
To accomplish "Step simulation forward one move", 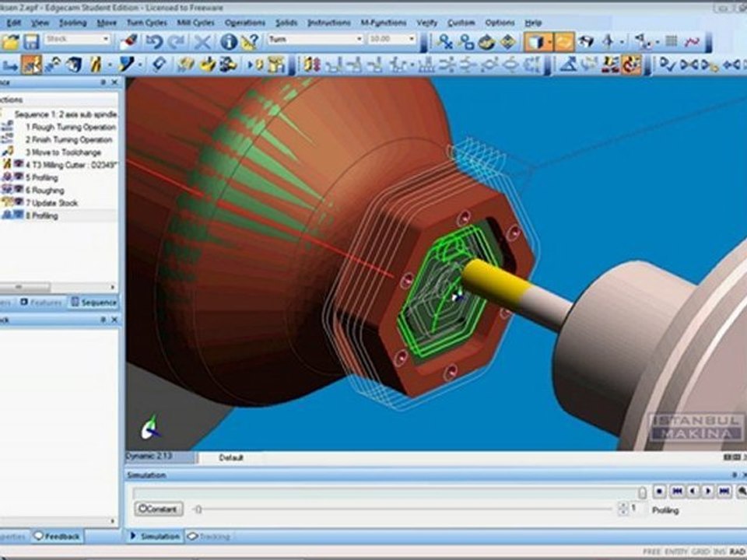I will (708, 491).
